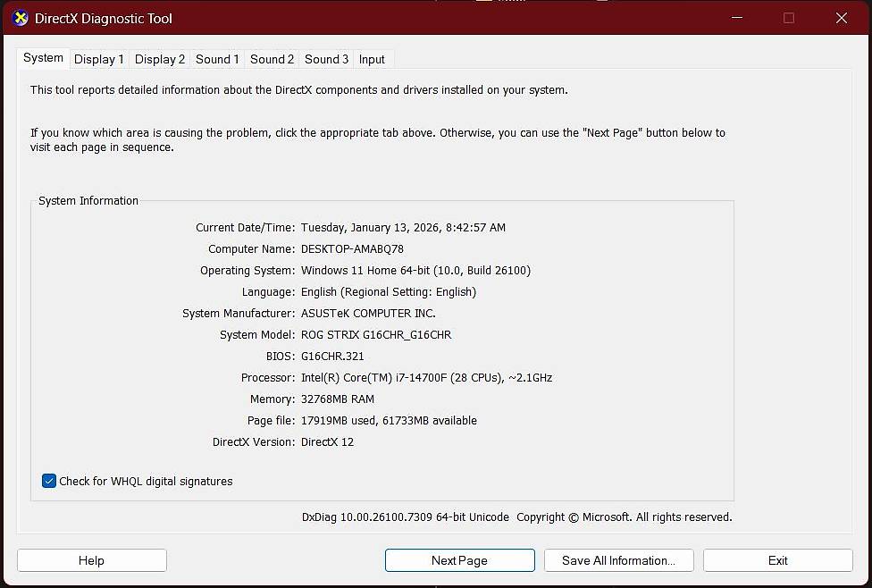This screenshot has width=872, height=588.
Task: Click the ROG STRIX G16CHR system model text
Action: 375,335
